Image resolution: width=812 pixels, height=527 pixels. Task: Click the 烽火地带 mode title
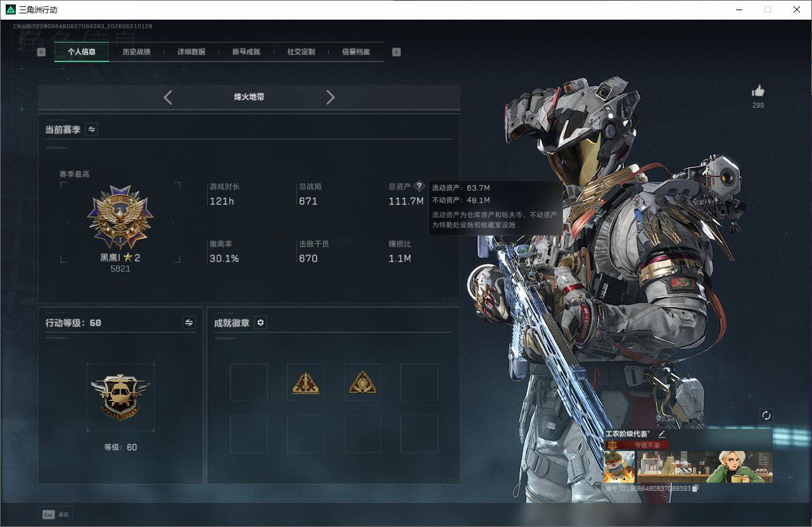pos(249,97)
